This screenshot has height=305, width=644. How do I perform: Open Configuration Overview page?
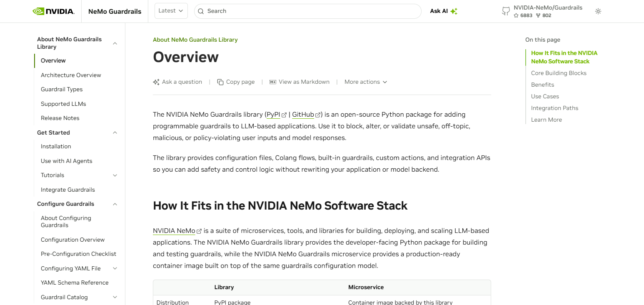pos(72,240)
